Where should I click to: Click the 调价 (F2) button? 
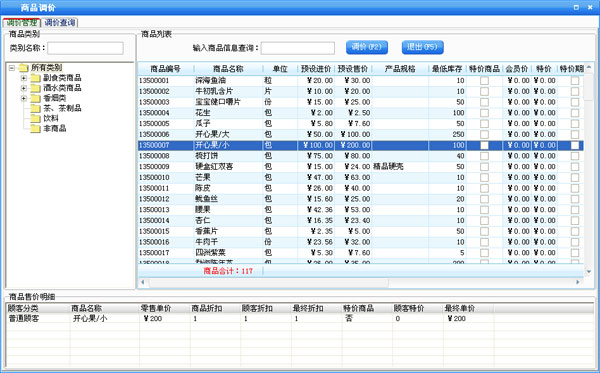367,47
